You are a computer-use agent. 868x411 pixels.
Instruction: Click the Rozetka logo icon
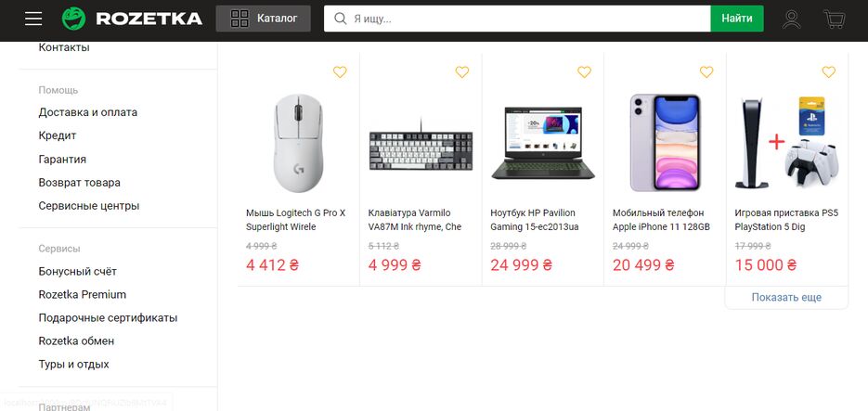tap(73, 19)
